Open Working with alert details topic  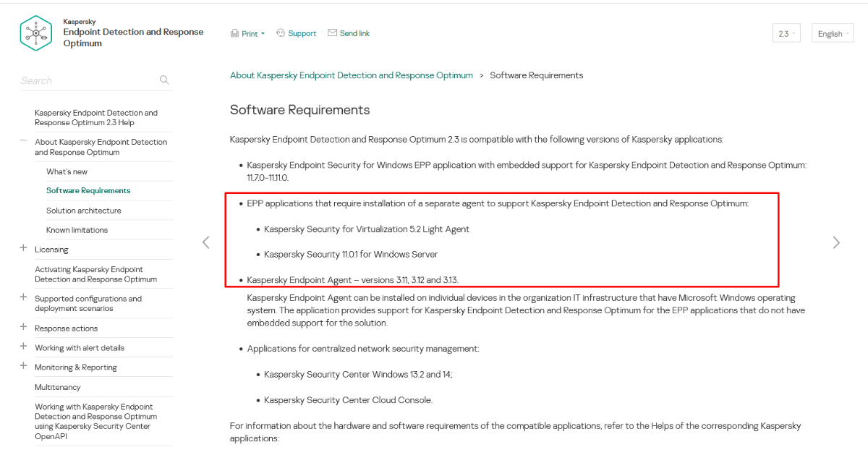point(80,348)
